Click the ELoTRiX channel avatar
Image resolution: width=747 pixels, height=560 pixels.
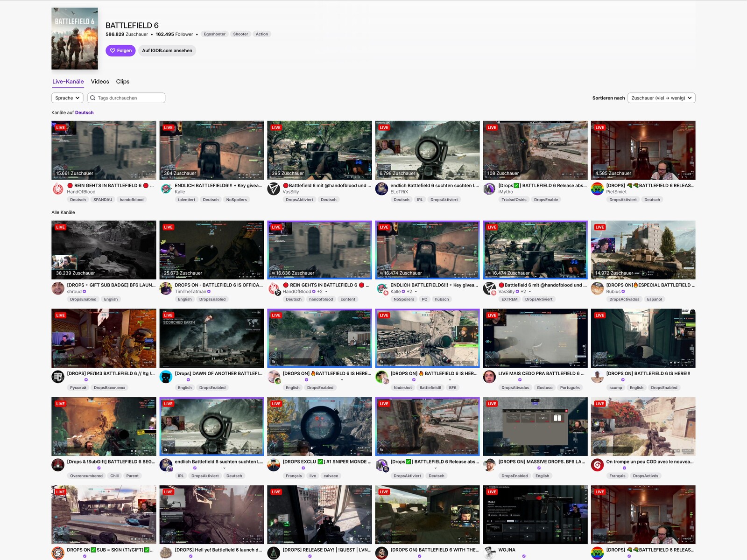[x=381, y=189]
